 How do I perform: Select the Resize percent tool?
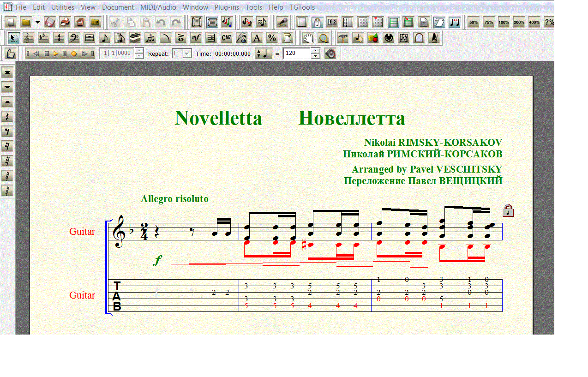click(272, 37)
